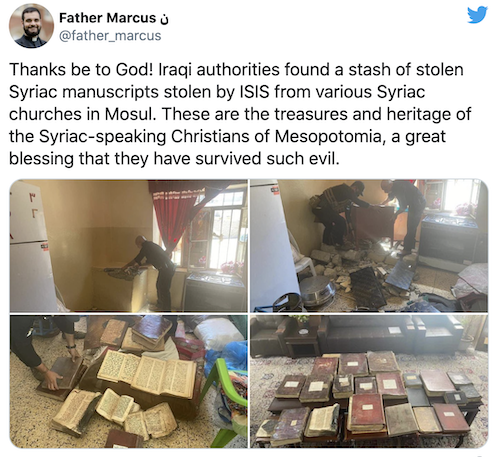Click the word "Mosul" in the tweet
The image size is (500, 457).
pos(130,114)
